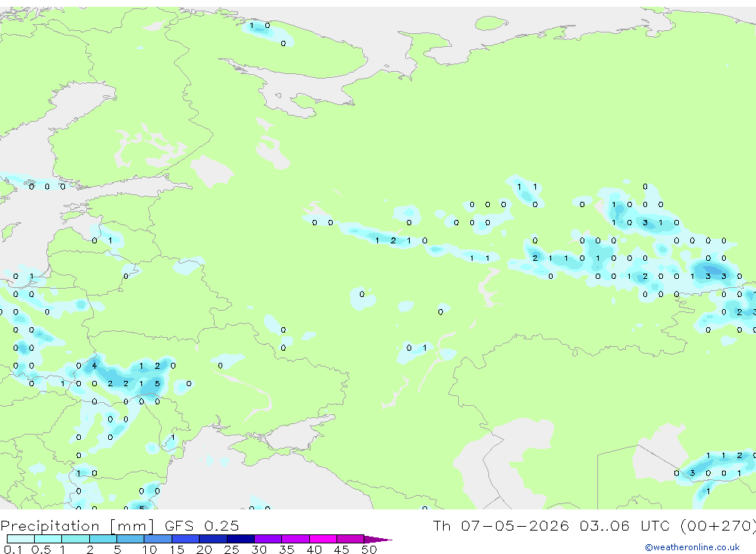Click the '50' legend scale label
The height and width of the screenshot is (554, 756).
(369, 549)
